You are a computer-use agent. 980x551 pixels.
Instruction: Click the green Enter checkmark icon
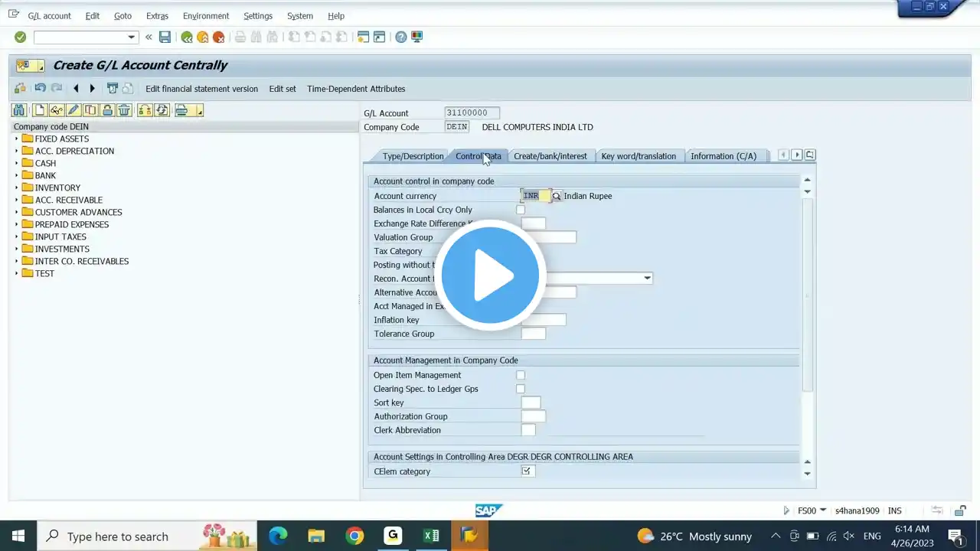tap(21, 37)
